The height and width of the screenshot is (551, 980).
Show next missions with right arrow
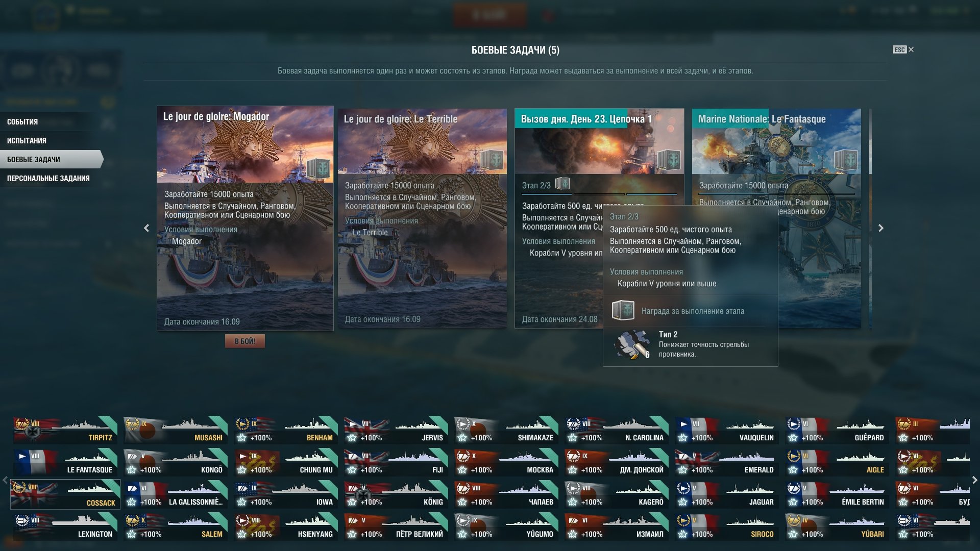(880, 228)
